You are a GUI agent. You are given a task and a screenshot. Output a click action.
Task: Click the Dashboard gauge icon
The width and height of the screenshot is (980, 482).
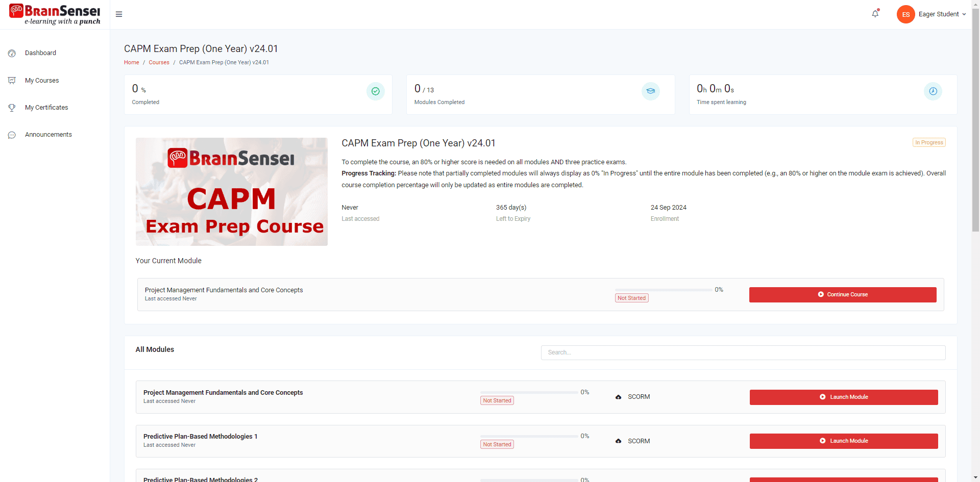[12, 53]
